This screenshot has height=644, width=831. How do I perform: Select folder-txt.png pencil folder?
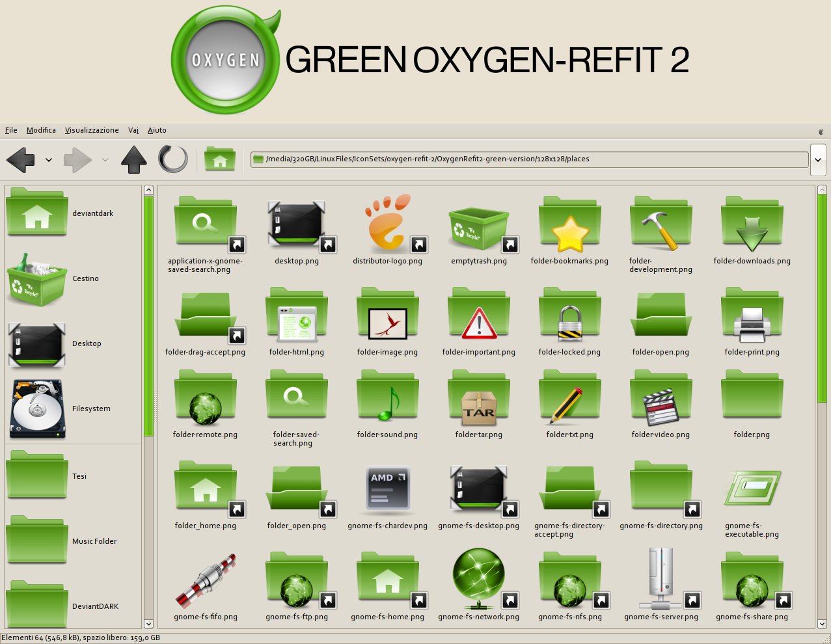coord(570,398)
